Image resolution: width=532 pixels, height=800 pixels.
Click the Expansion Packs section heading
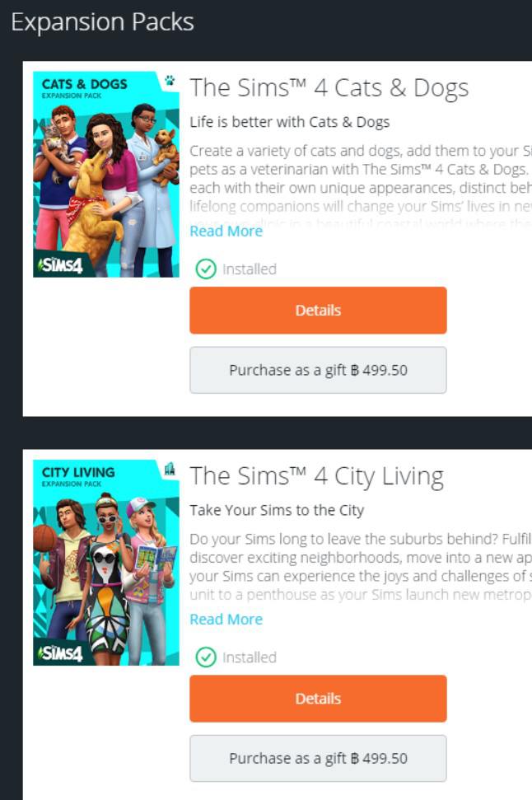(102, 22)
